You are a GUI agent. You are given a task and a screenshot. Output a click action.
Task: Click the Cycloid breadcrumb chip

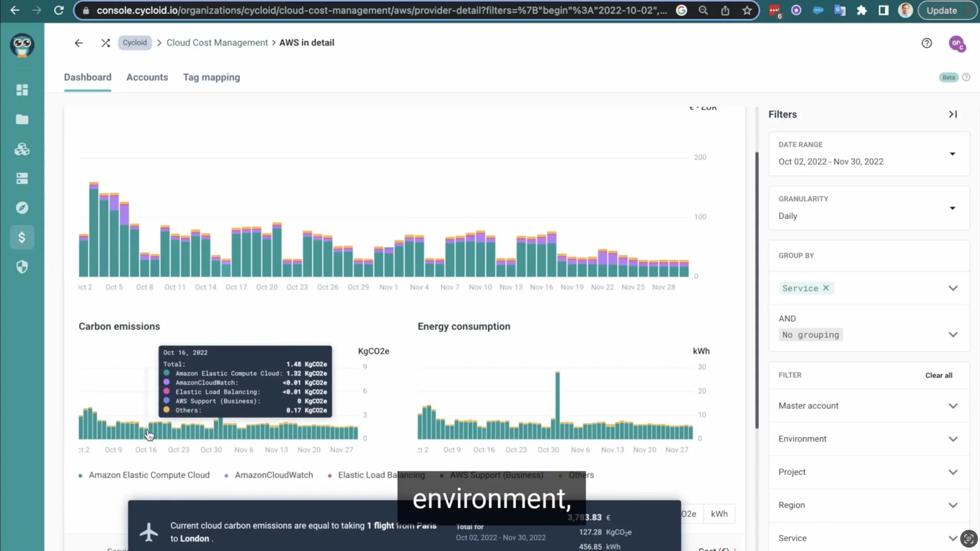coord(135,43)
